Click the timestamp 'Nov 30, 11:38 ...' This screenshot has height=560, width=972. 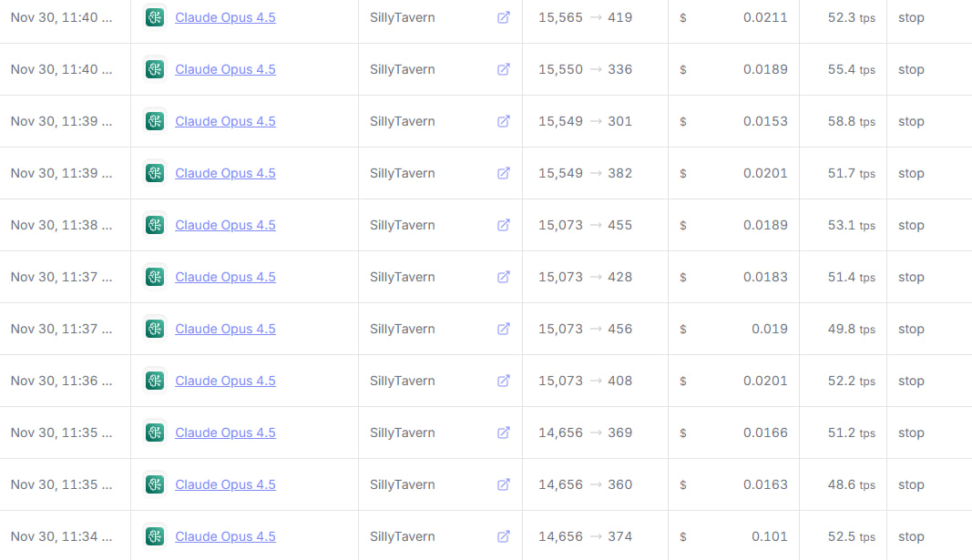pos(61,225)
